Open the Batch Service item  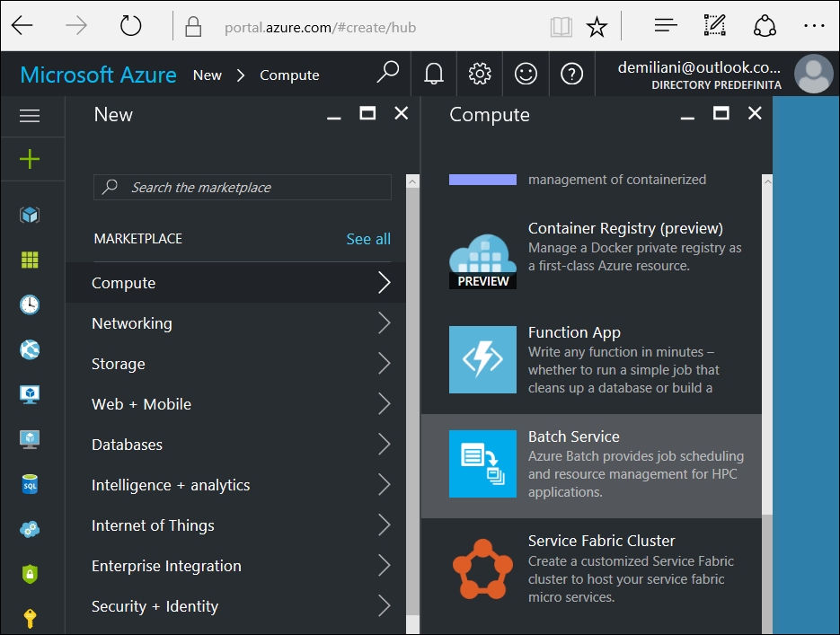(x=591, y=465)
